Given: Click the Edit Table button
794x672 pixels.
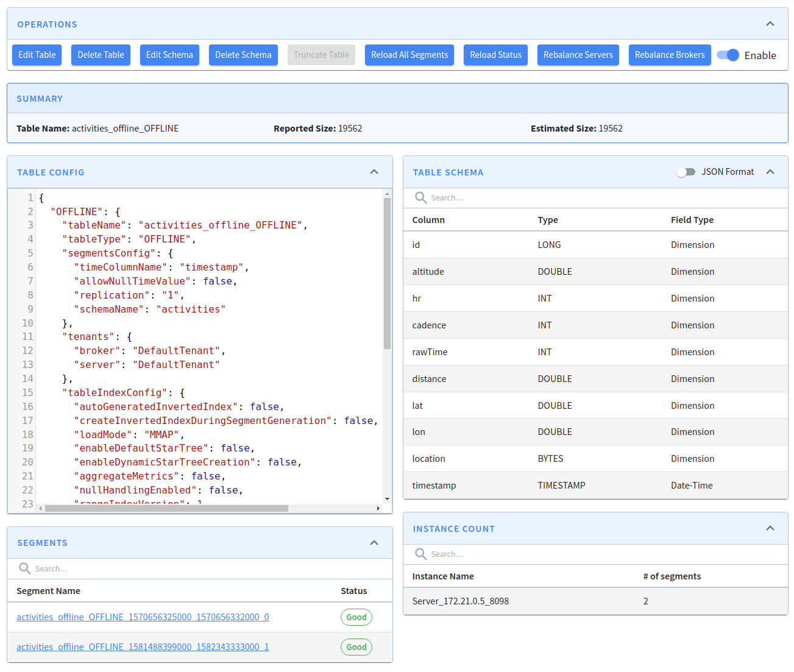Looking at the screenshot, I should 37,55.
